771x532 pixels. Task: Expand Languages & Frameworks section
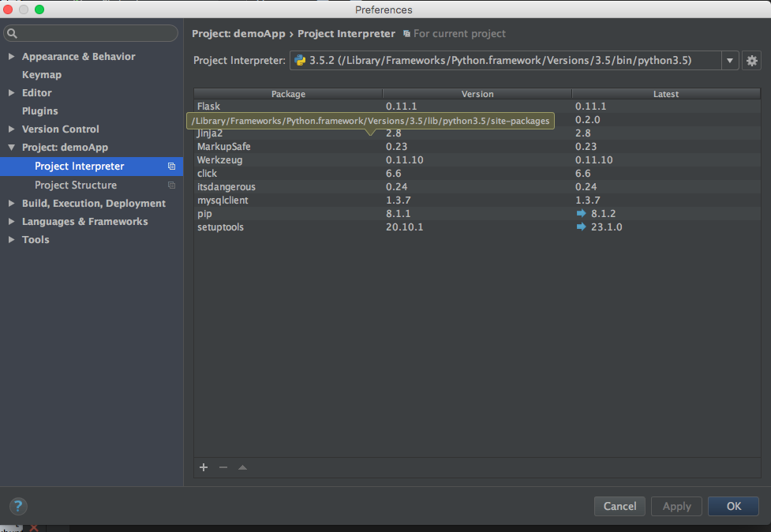[11, 221]
